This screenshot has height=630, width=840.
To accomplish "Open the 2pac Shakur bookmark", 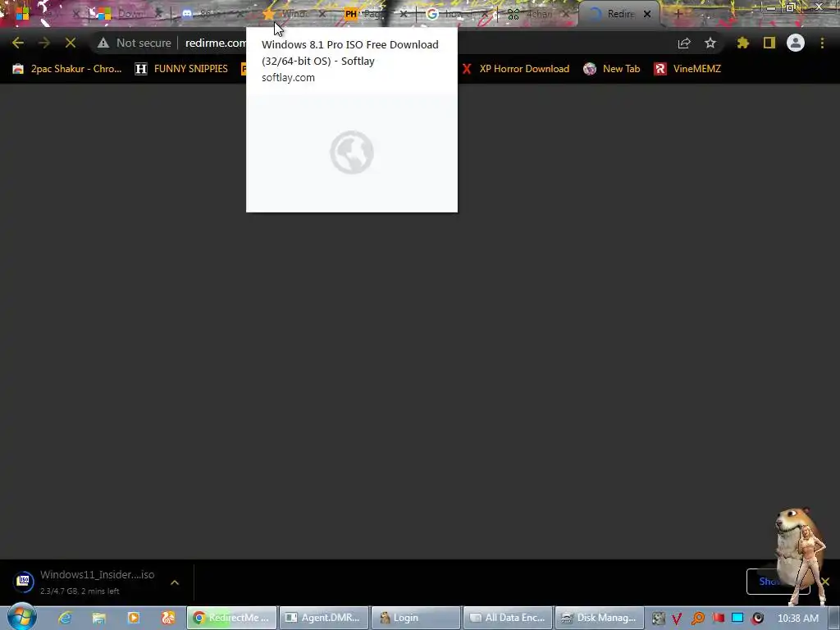I will tap(67, 69).
